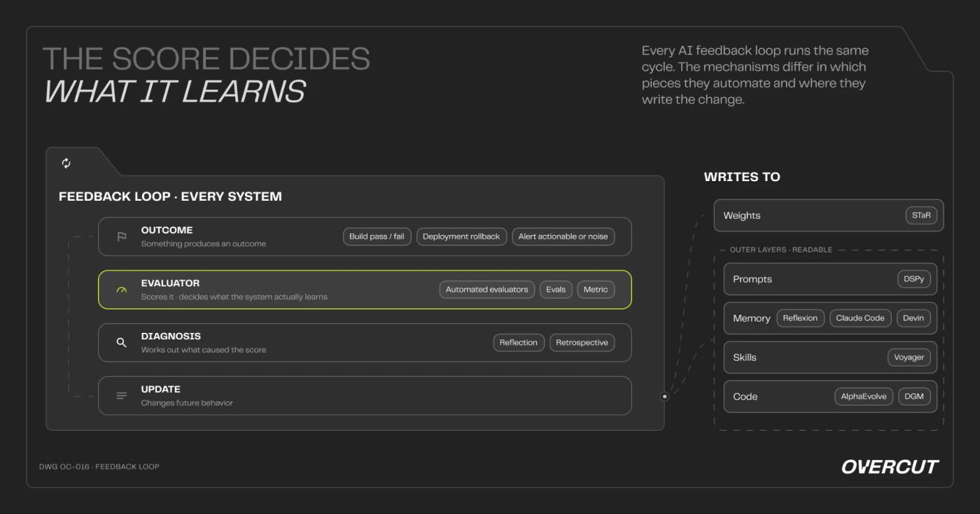Click the UPDATE heading
This screenshot has height=514, width=980.
(x=161, y=390)
